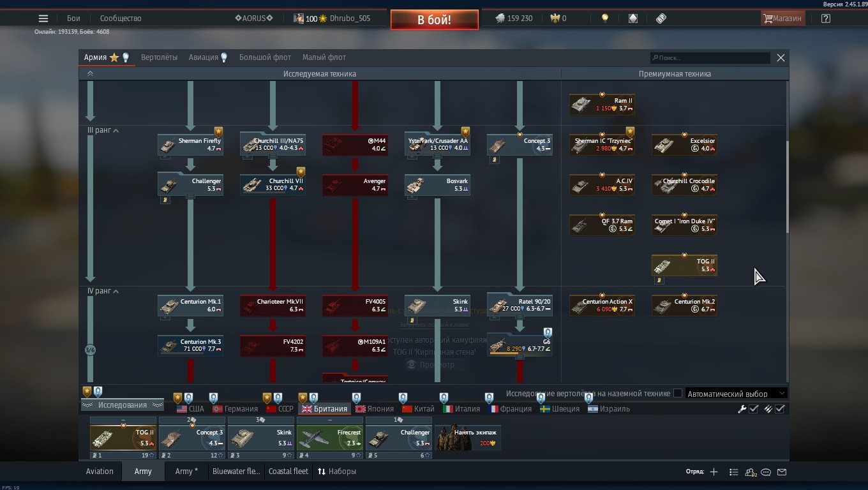Click the research tree vertical scrollbar

pos(788,186)
